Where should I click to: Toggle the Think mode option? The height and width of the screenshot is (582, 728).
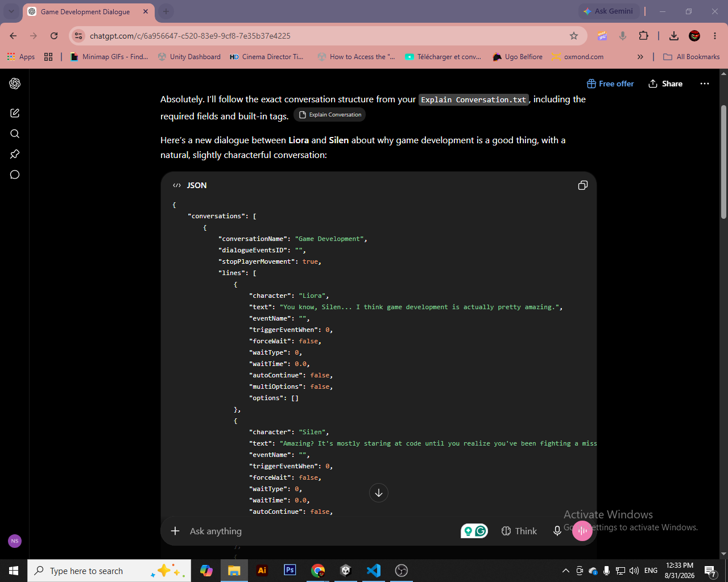pyautogui.click(x=519, y=531)
